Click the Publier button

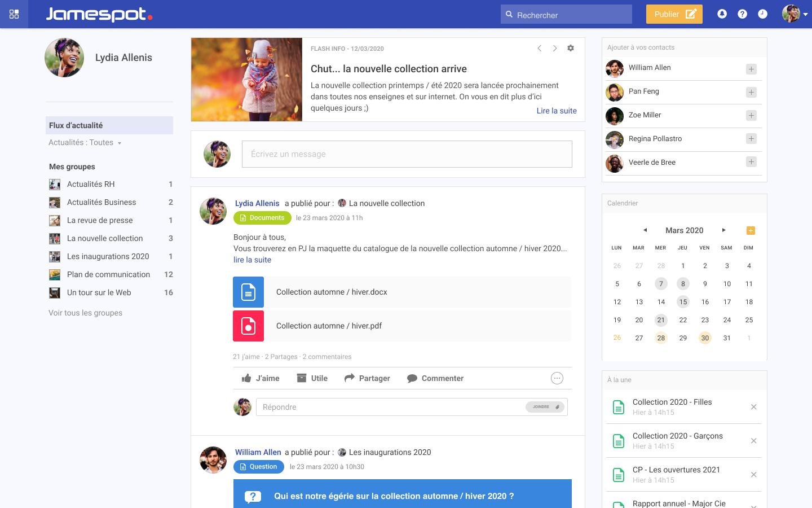click(x=674, y=14)
